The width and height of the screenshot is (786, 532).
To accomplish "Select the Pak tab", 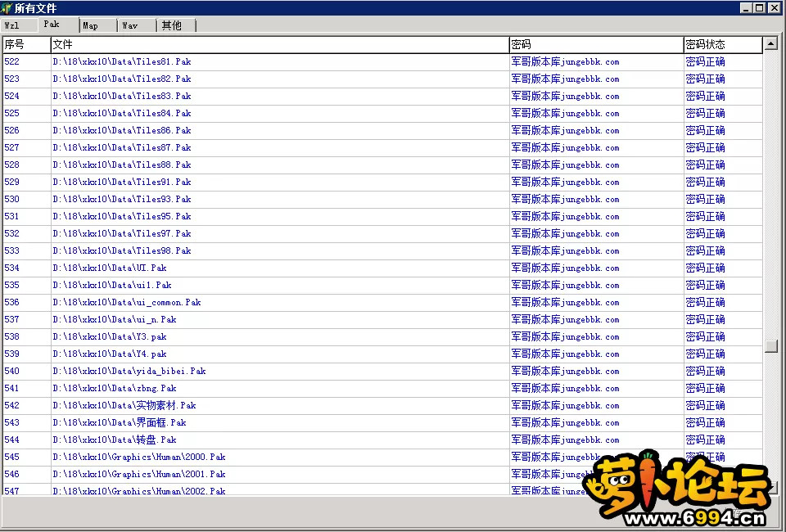I will 58,24.
